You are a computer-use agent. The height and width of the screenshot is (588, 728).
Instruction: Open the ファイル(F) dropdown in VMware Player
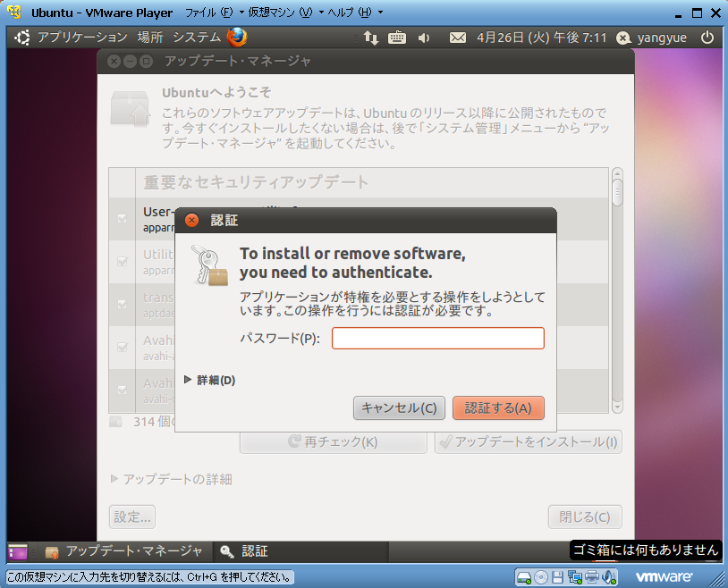click(x=215, y=13)
